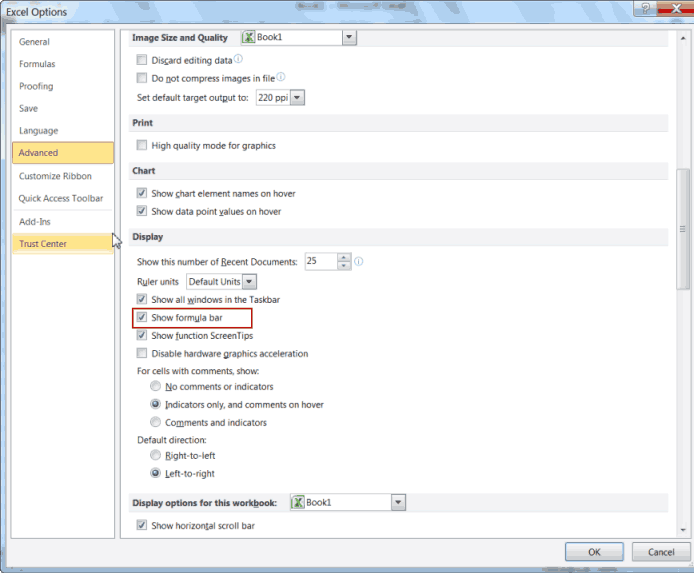Screen dimensions: 694x573
Task: Open Image Size and Quality workbook dropdown
Action: coord(349,37)
